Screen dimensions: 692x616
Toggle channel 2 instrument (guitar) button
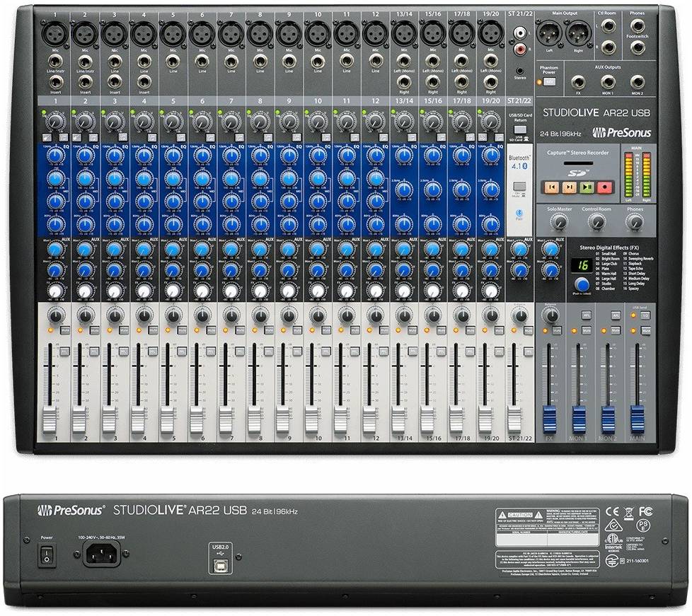pyautogui.click(x=76, y=137)
